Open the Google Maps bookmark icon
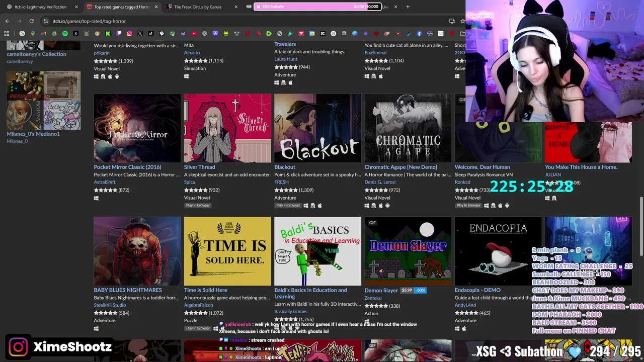The width and height of the screenshot is (644, 362). 33,34
